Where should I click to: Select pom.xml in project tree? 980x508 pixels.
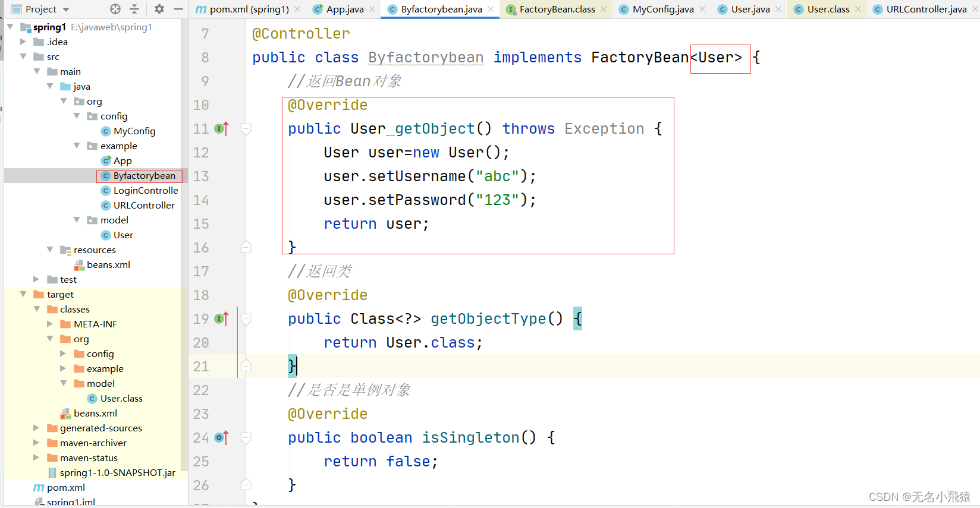[59, 487]
